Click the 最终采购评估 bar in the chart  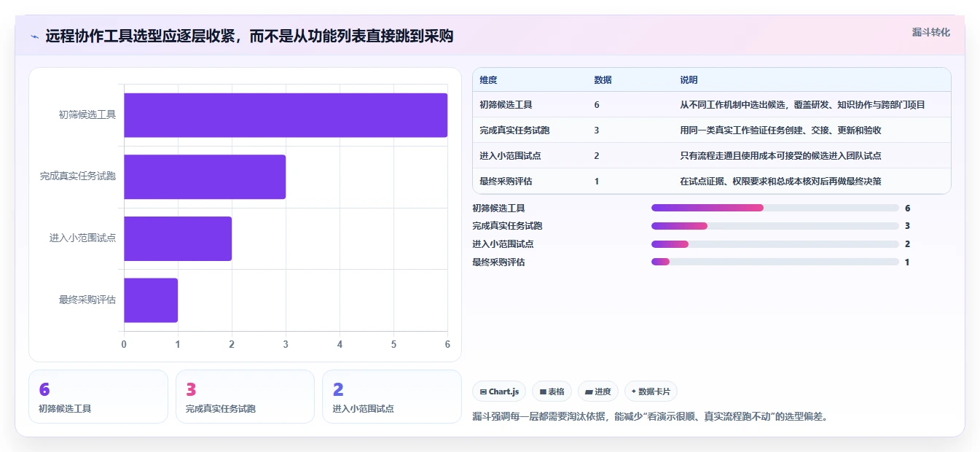point(151,300)
